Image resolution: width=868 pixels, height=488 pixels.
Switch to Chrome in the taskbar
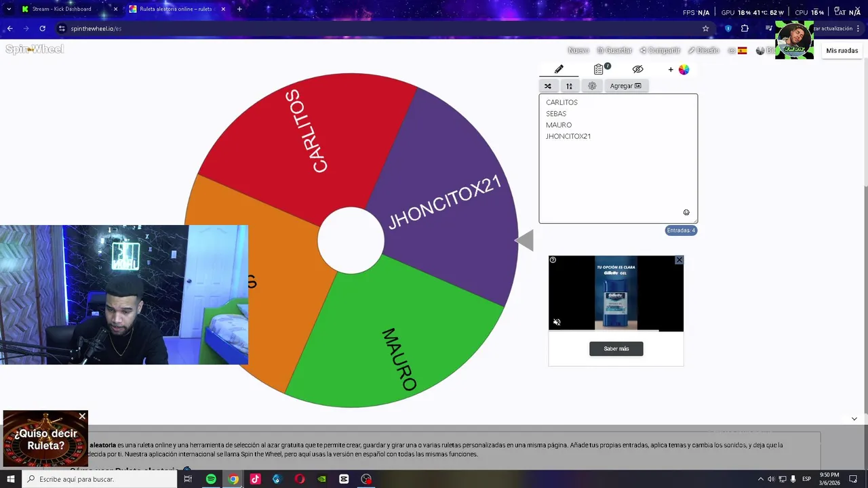tap(233, 479)
